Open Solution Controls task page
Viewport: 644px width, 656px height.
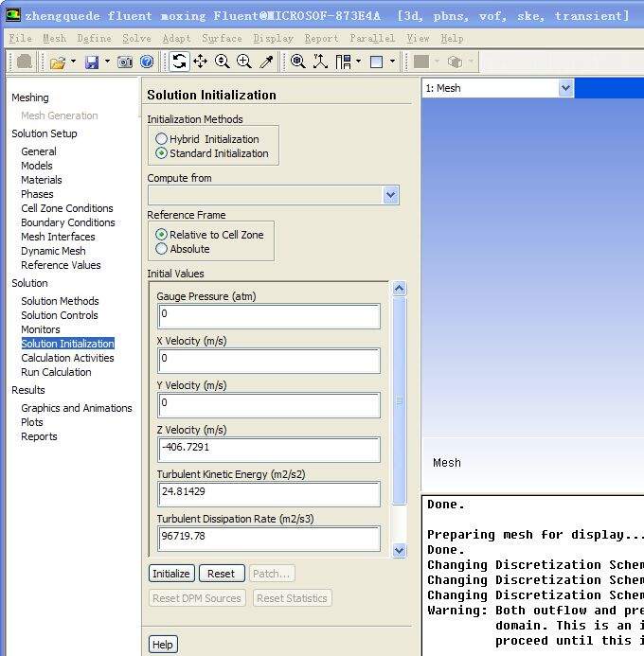pyautogui.click(x=60, y=315)
